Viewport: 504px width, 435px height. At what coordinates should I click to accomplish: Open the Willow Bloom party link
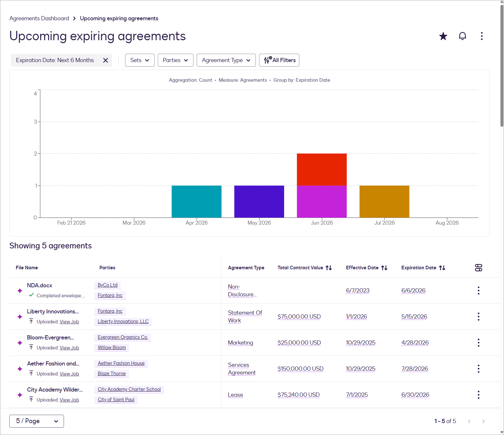(112, 347)
